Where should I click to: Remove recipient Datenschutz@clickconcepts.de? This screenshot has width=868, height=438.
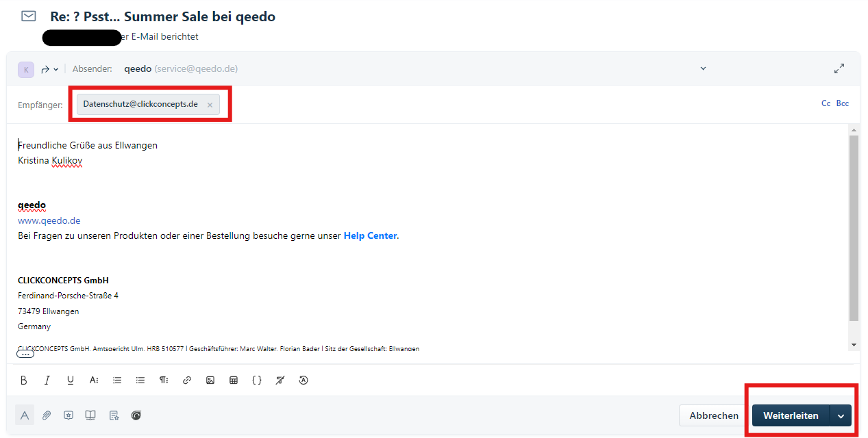tap(210, 105)
